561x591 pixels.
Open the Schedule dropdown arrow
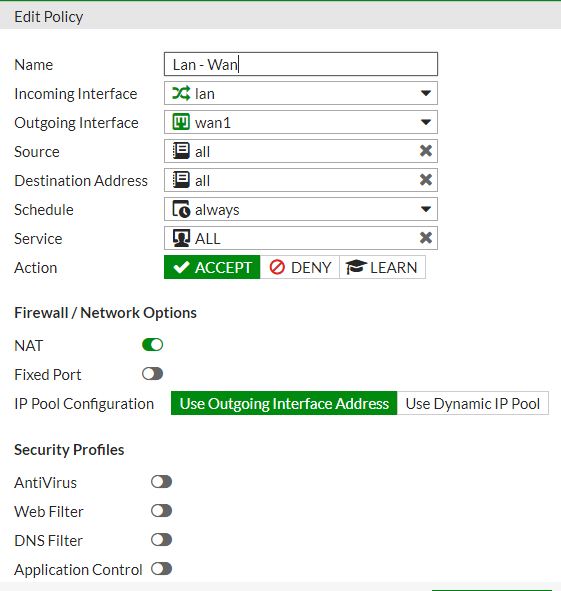pos(426,209)
